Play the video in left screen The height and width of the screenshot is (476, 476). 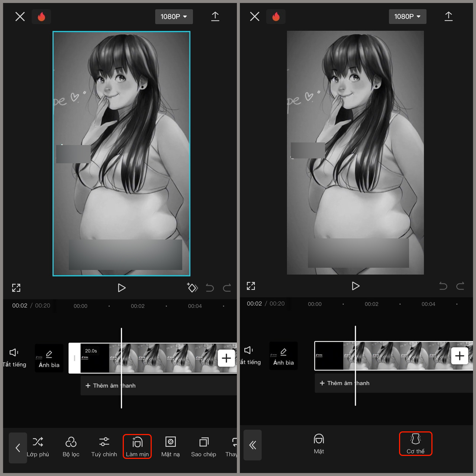tap(122, 288)
